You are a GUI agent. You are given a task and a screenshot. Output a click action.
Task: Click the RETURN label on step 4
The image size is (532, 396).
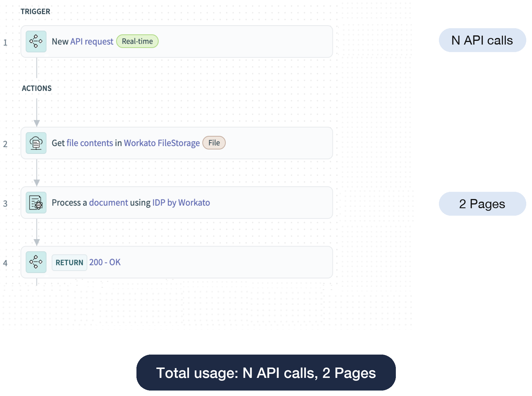pyautogui.click(x=69, y=263)
